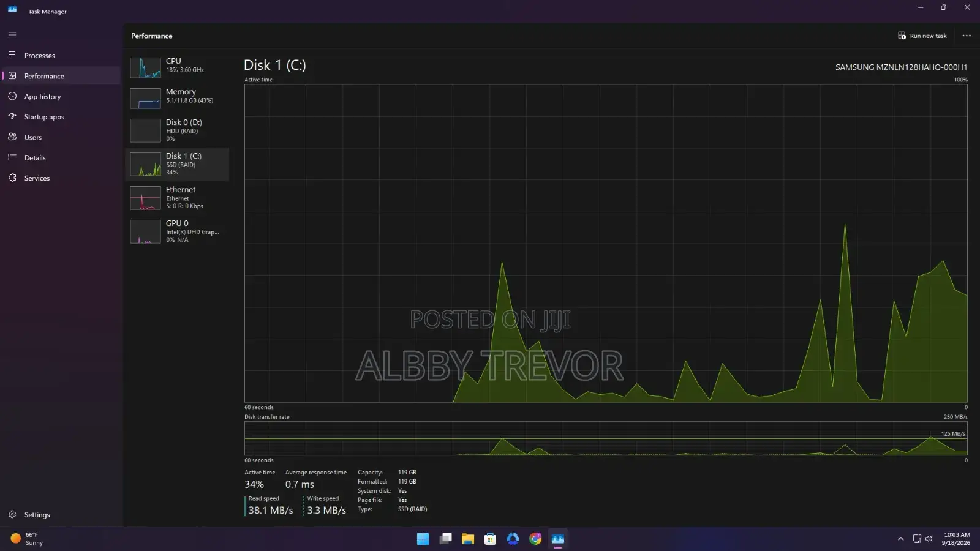Click the 3.3 MB/s write speed value

[x=326, y=510]
